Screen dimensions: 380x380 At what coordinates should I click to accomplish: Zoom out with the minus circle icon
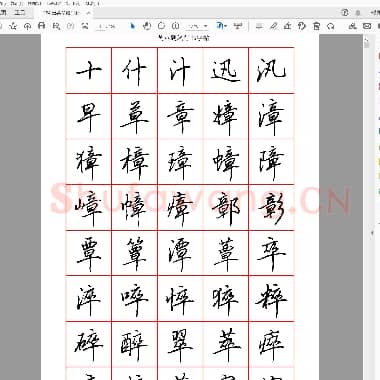click(x=161, y=26)
